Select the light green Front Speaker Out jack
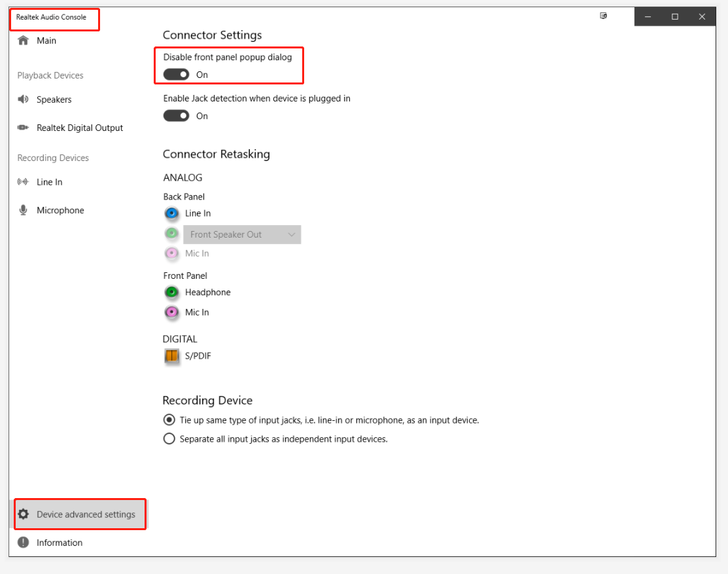Viewport: 728px width, 574px height. (x=172, y=233)
